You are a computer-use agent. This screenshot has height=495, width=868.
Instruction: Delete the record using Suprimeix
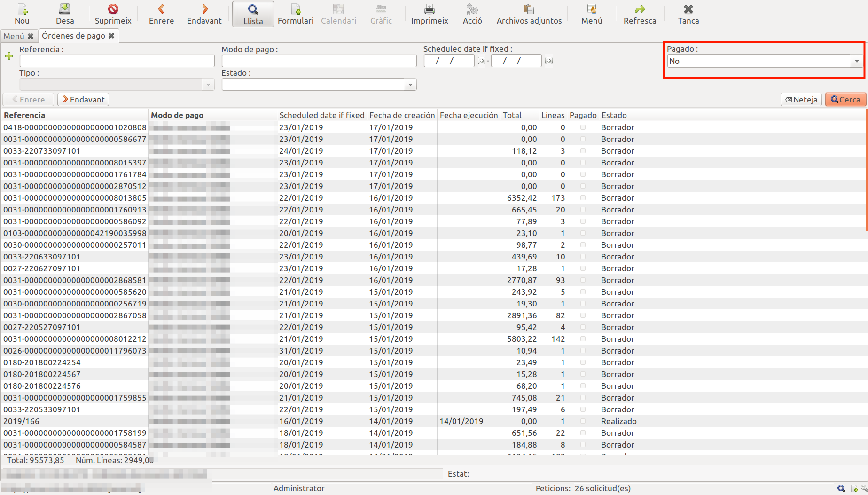(x=113, y=14)
